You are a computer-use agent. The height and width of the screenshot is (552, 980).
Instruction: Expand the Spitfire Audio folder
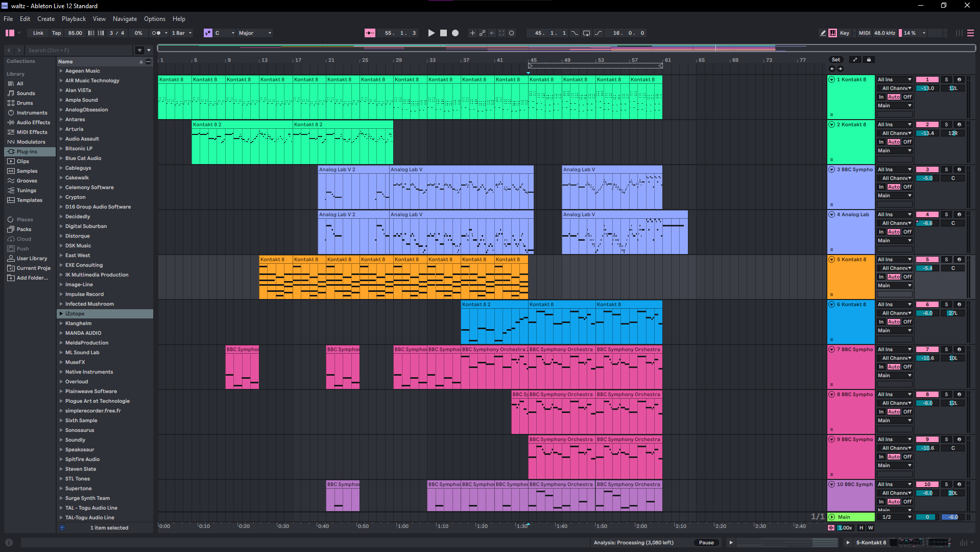click(x=61, y=459)
